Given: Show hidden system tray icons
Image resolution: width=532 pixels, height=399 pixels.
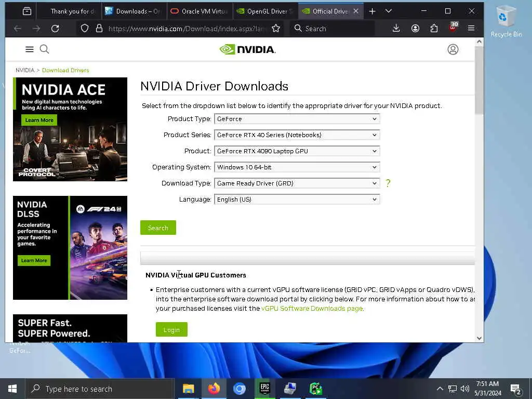Looking at the screenshot, I should pyautogui.click(x=440, y=389).
